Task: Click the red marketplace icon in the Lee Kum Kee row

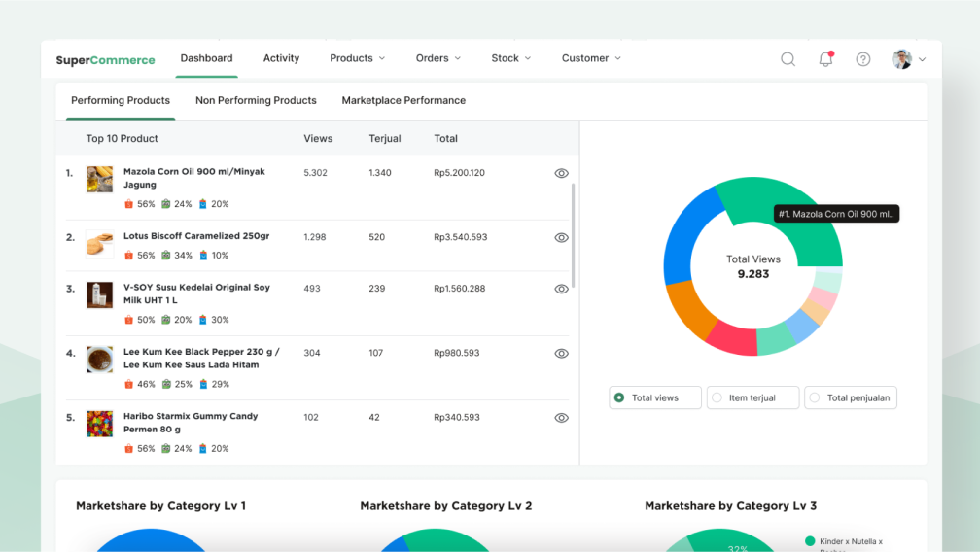Action: coord(128,384)
